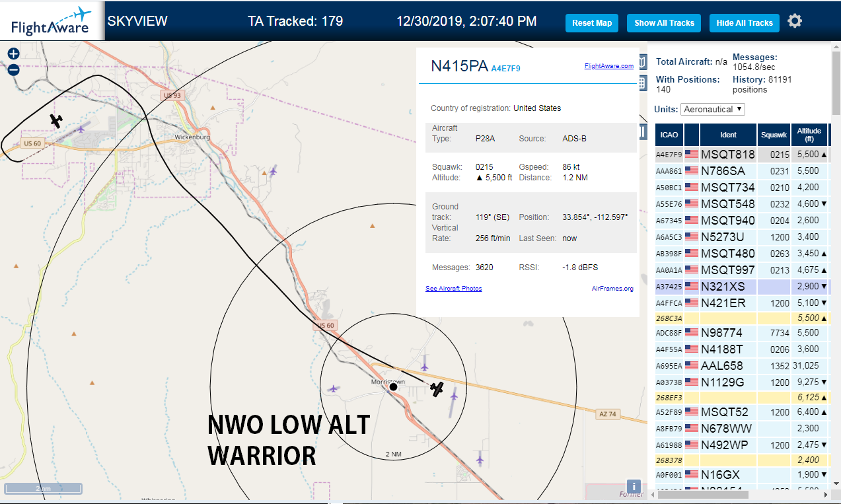Screen dimensions: 841x504
Task: Select the N5273U row
Action: point(743,236)
